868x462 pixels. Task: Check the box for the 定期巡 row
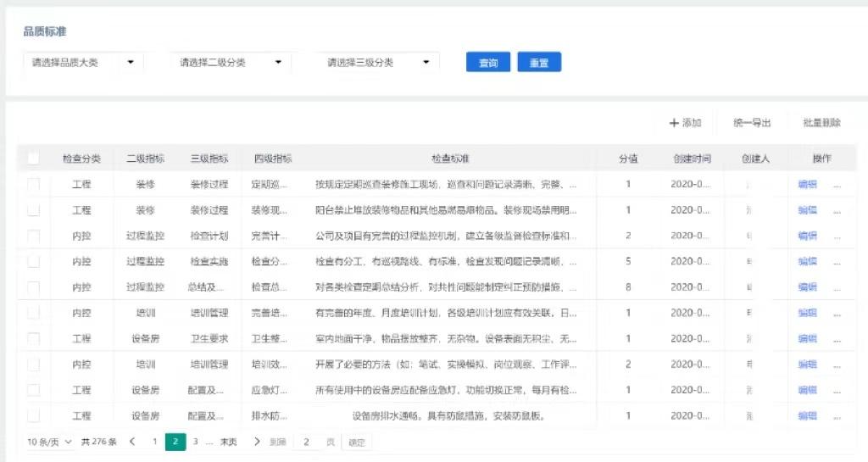(x=33, y=184)
